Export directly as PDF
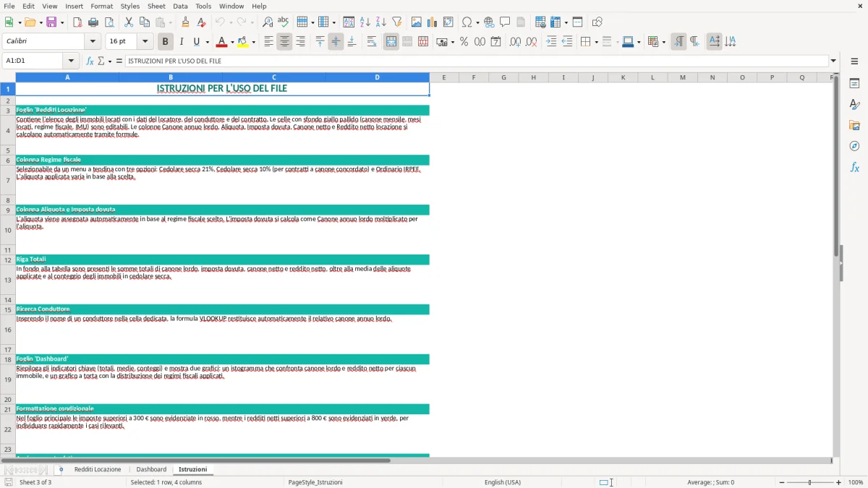The image size is (868, 488). click(x=77, y=22)
